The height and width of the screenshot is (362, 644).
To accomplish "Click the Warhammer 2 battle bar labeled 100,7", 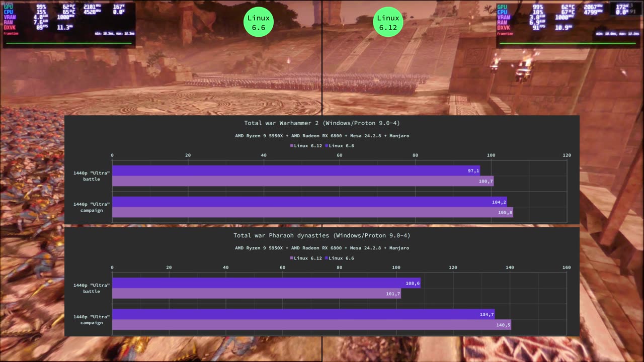I will click(303, 181).
